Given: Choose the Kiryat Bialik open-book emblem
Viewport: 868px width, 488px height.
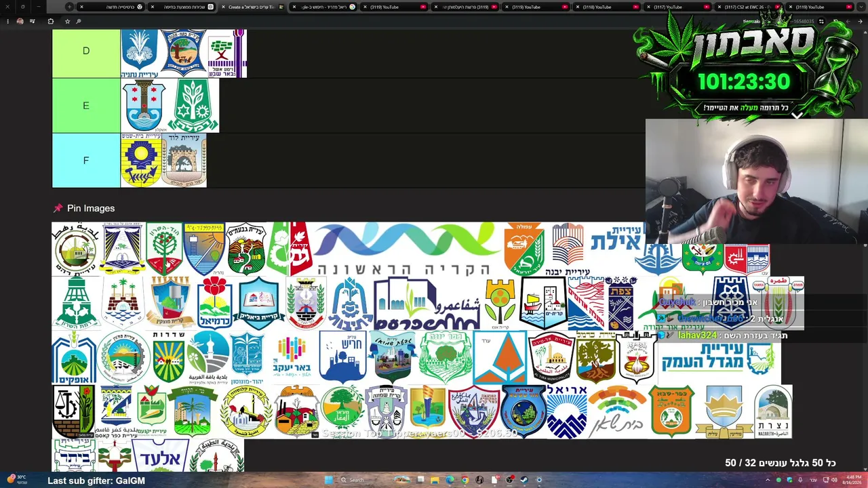Looking at the screenshot, I should click(258, 303).
